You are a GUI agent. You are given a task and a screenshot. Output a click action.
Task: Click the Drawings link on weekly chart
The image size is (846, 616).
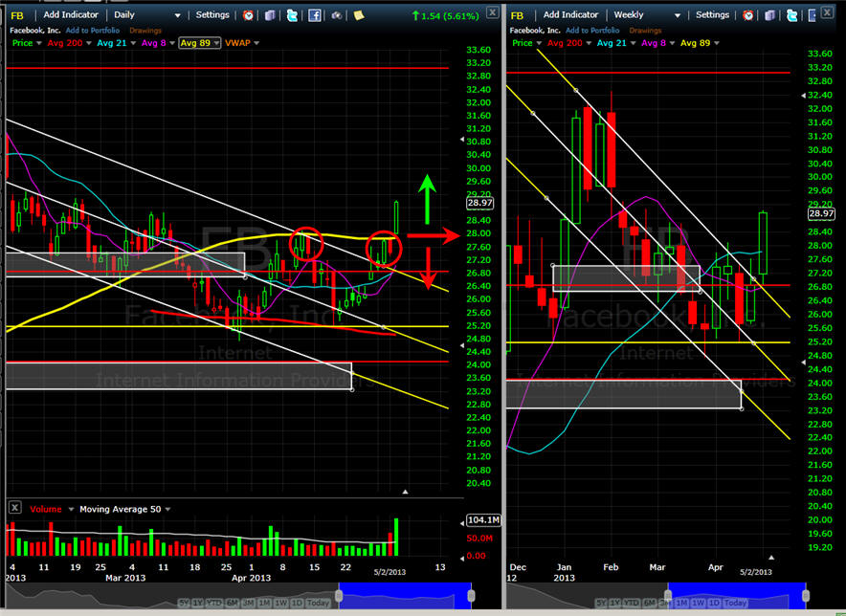click(646, 31)
